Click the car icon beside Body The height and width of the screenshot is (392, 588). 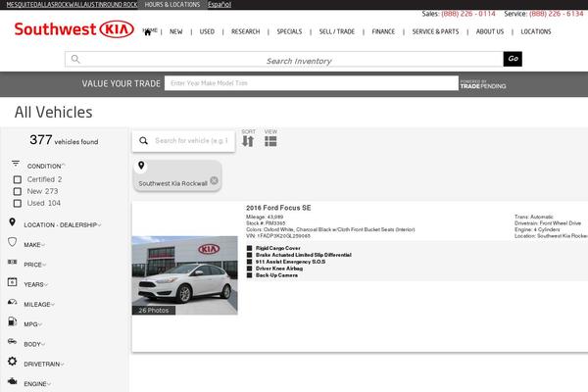(12, 341)
